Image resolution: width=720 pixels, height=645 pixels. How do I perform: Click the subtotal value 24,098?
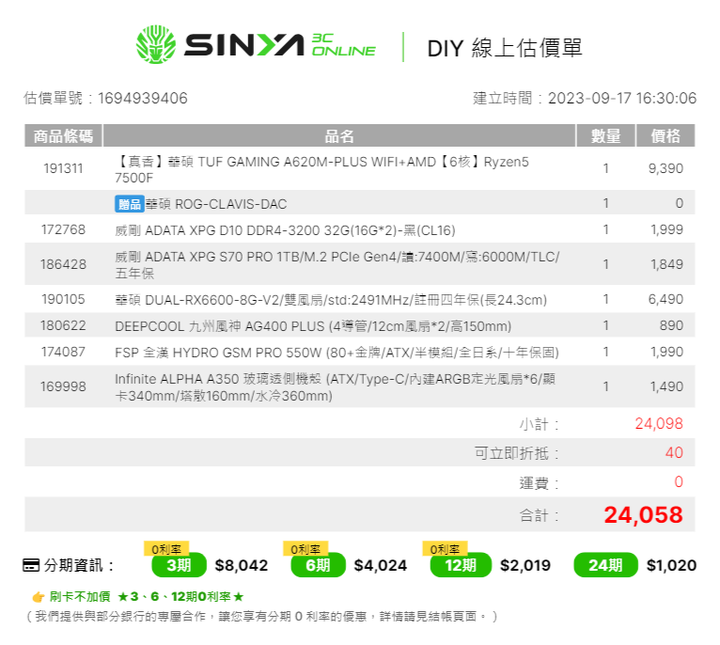pyautogui.click(x=659, y=423)
